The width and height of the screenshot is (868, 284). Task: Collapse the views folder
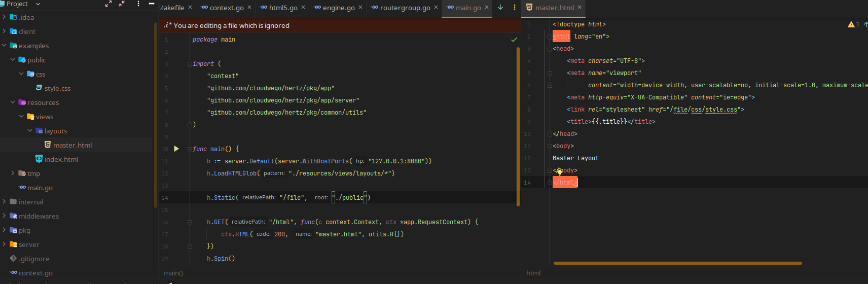pyautogui.click(x=21, y=117)
